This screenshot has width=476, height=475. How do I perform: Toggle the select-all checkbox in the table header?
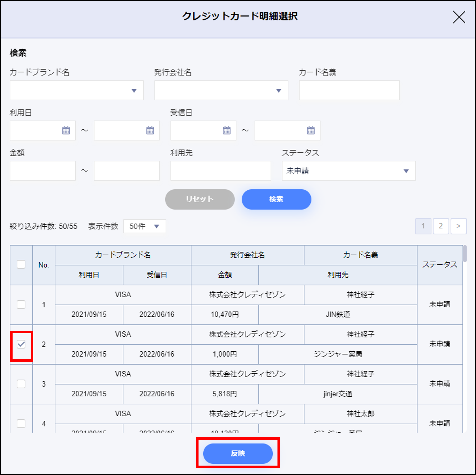pyautogui.click(x=21, y=264)
